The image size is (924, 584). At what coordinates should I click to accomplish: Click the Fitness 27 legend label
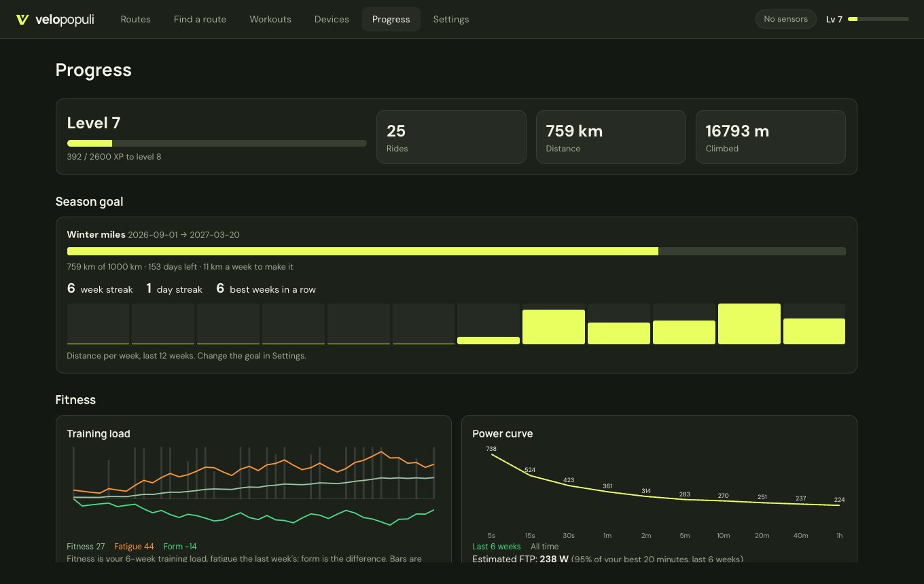pyautogui.click(x=86, y=547)
